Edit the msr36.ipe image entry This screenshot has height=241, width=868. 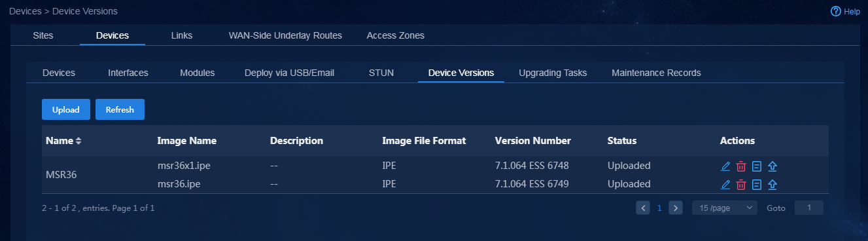[x=725, y=185]
